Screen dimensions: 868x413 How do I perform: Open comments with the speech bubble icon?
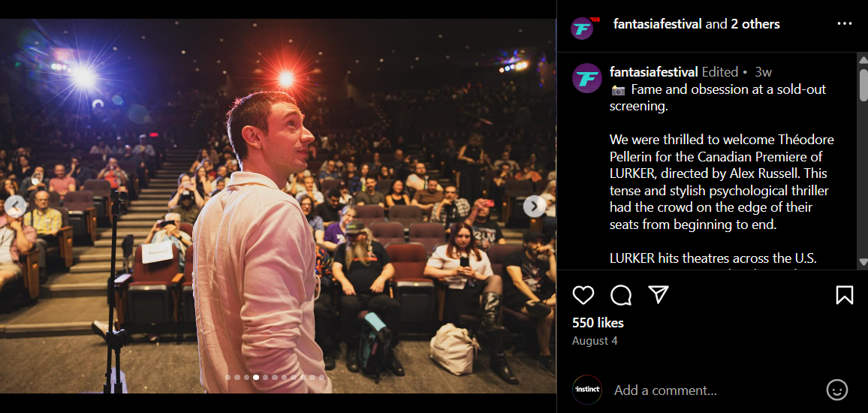coord(621,295)
